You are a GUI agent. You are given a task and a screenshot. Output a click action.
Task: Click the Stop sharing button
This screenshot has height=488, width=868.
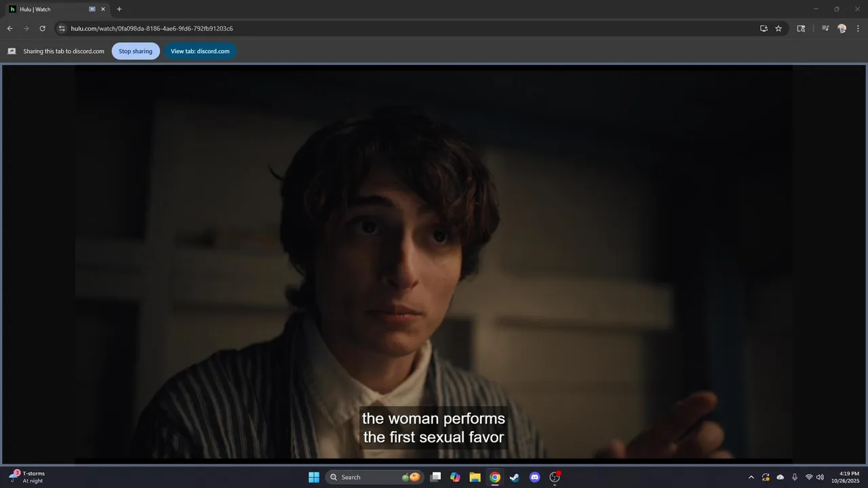point(136,52)
